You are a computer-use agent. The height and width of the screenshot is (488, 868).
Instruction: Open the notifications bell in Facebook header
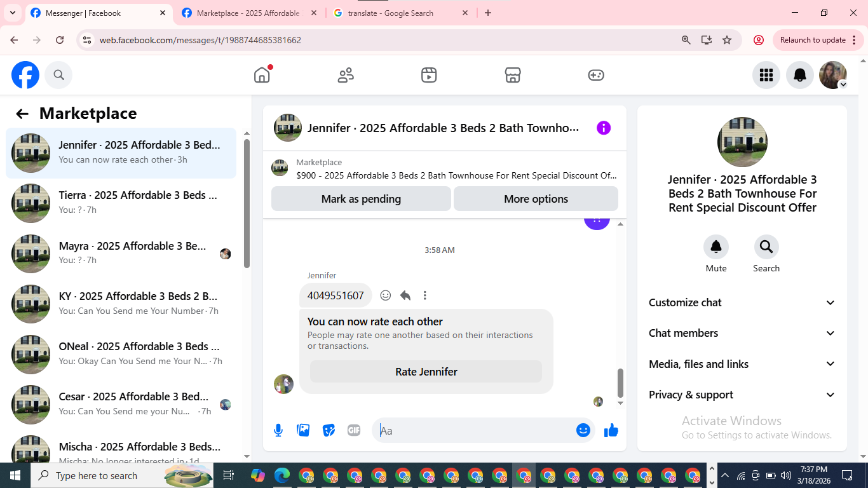(800, 75)
